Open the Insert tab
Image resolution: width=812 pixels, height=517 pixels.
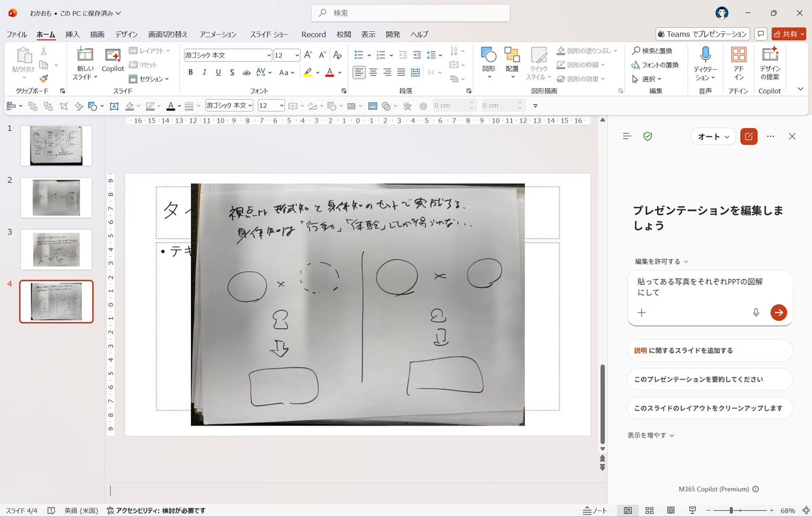click(x=72, y=34)
